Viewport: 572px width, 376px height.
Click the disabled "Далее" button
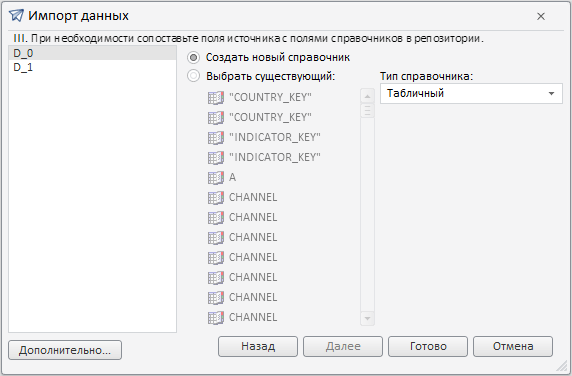coord(343,346)
